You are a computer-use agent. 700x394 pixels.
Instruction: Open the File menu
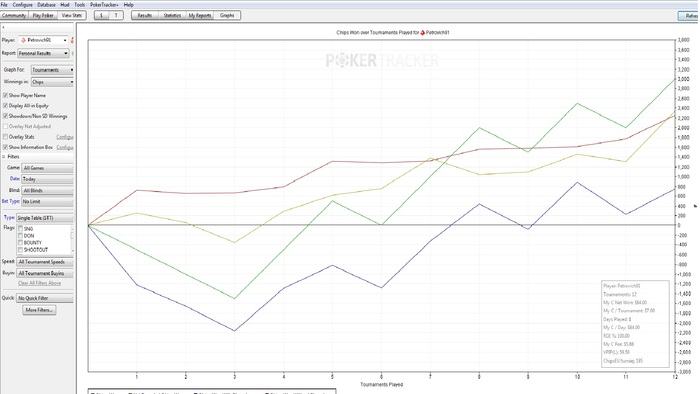(x=4, y=5)
